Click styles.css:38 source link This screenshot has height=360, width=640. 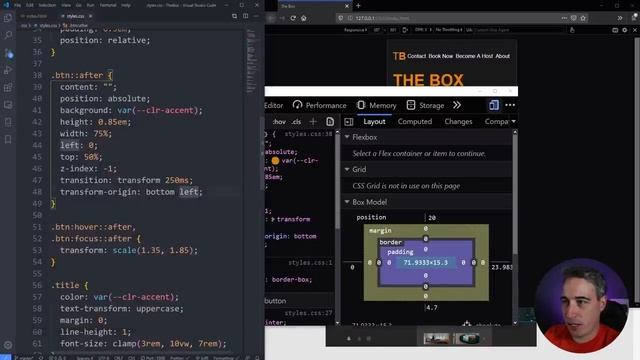[x=309, y=134]
